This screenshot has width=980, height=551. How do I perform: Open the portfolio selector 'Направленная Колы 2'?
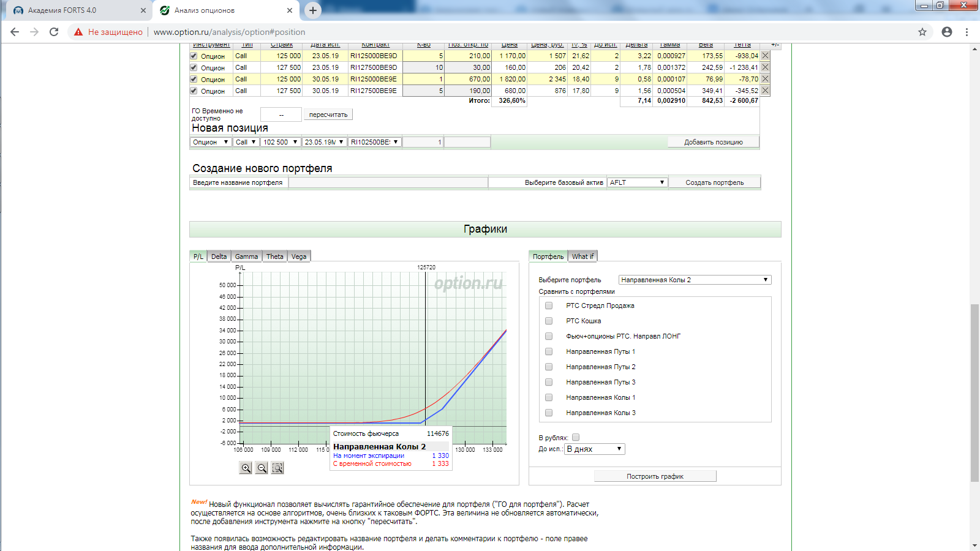[x=695, y=280]
